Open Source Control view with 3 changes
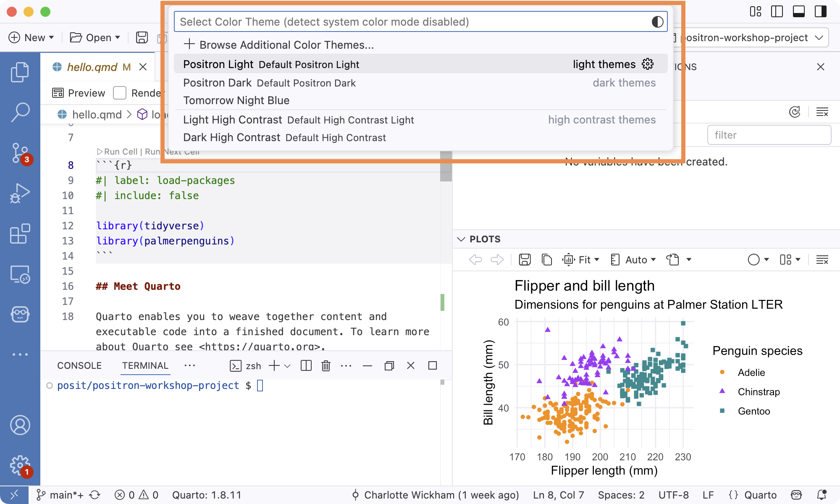Screen dimensions: 840x504 (20, 153)
